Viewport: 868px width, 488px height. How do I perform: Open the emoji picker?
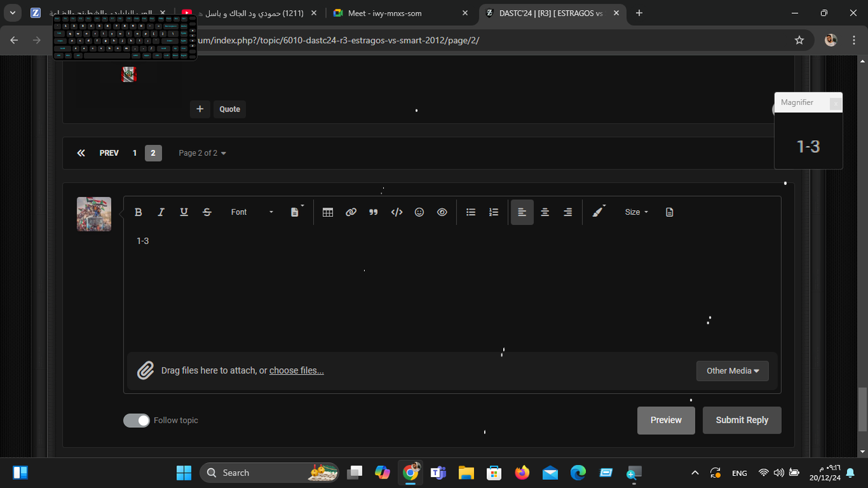[x=419, y=212]
